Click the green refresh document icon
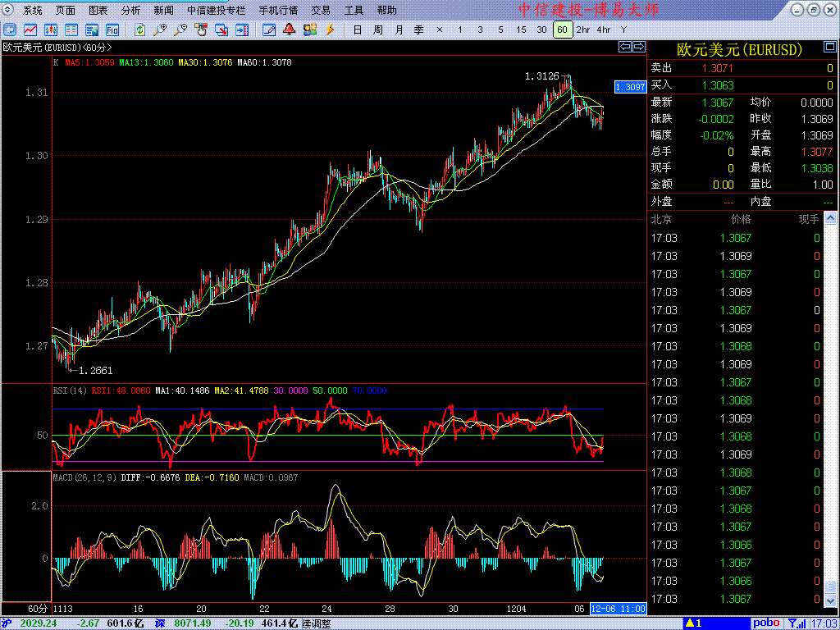 (139, 30)
